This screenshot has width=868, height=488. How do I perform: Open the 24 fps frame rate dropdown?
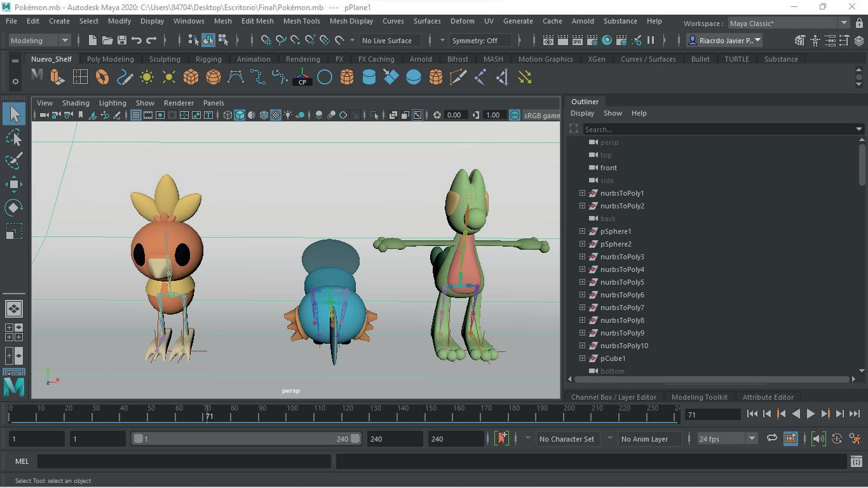coord(727,438)
